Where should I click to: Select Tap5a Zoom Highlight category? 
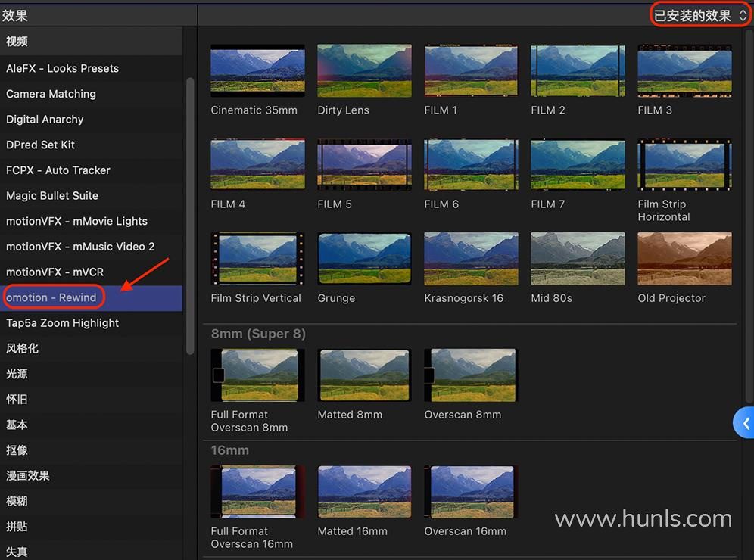point(92,323)
